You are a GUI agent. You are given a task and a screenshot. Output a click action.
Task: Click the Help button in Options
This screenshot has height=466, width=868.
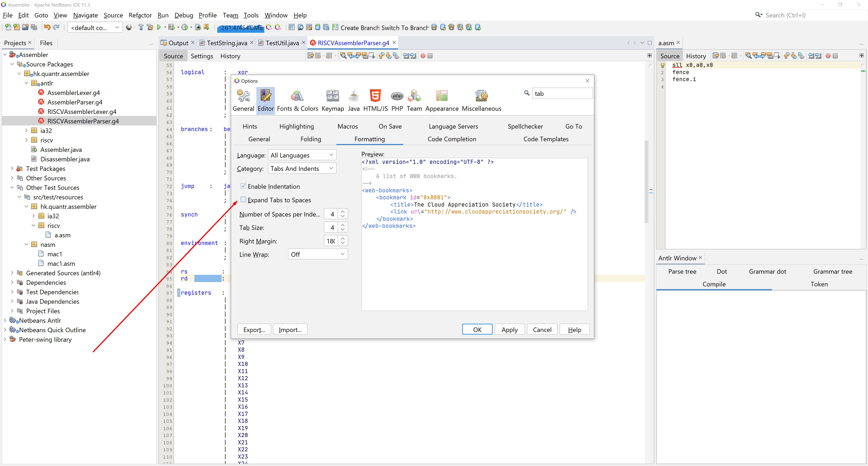[x=574, y=329]
